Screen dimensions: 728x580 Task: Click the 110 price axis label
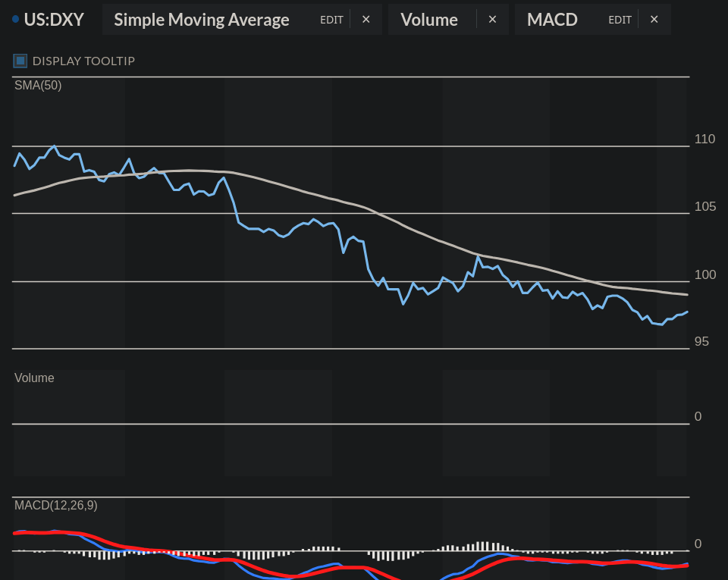tap(704, 140)
